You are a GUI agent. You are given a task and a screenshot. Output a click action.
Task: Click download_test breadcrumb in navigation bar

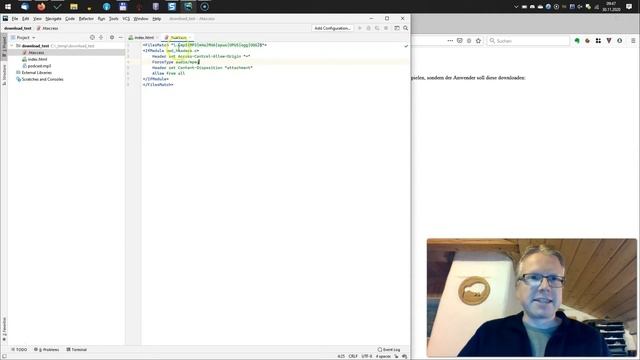(x=18, y=28)
